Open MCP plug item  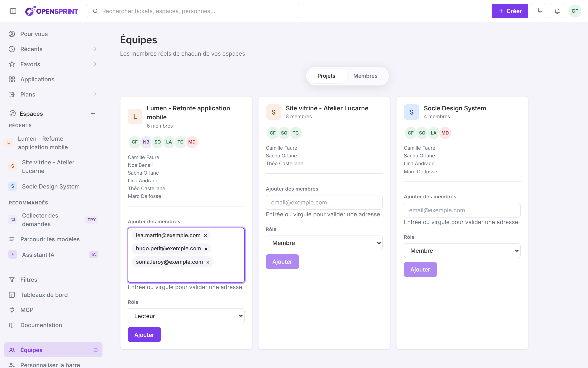click(x=53, y=310)
